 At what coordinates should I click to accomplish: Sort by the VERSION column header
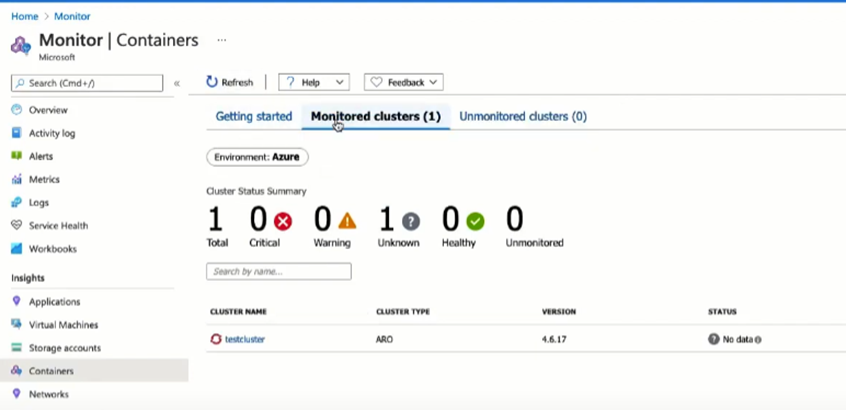click(559, 312)
